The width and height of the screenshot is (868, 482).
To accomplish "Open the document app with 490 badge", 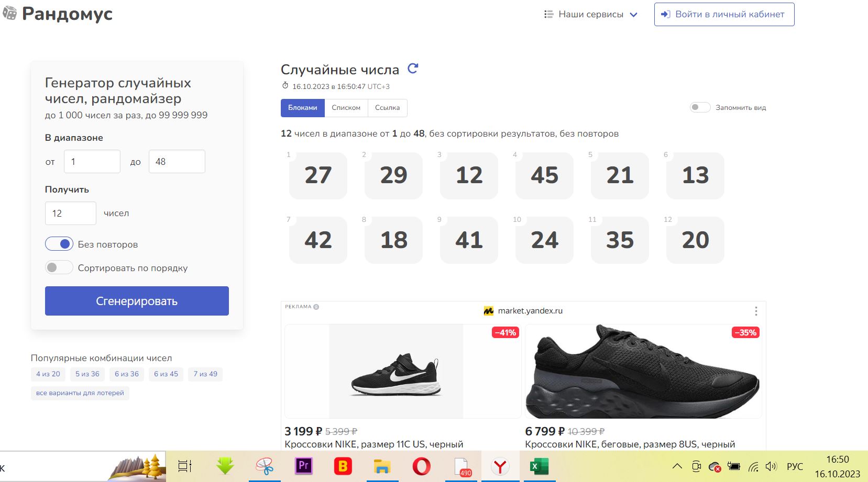I will (462, 466).
